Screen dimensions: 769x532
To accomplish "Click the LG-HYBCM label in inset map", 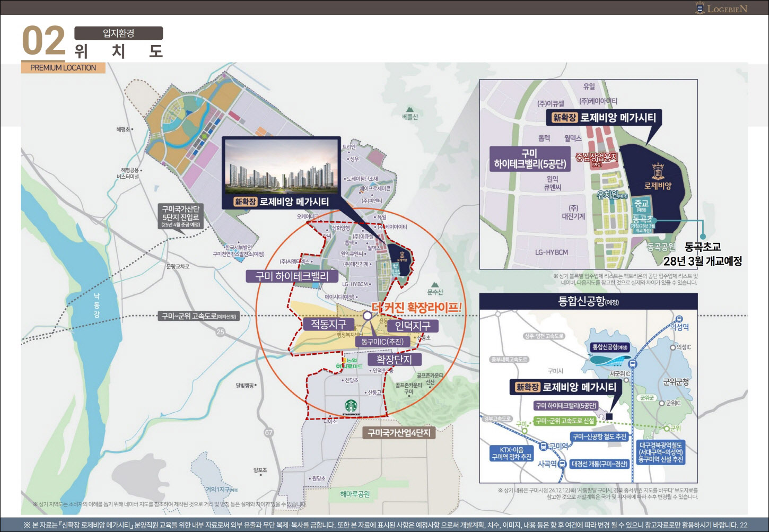I will click(551, 252).
